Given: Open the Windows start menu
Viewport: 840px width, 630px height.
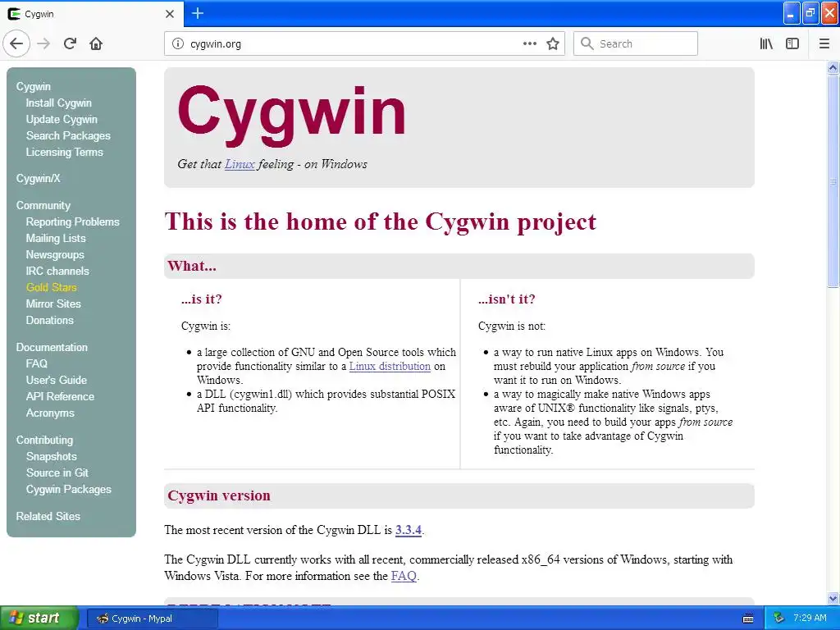Looking at the screenshot, I should [x=39, y=619].
